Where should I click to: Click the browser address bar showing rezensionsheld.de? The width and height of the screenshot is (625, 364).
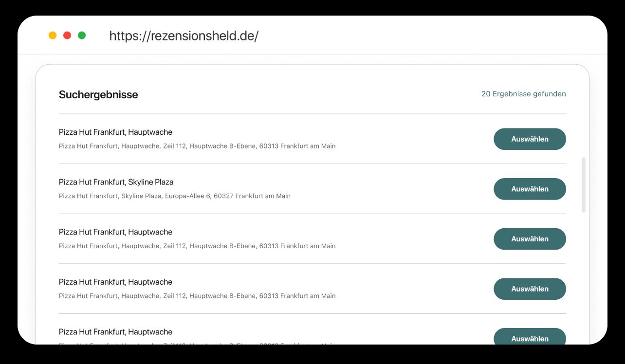coord(184,35)
